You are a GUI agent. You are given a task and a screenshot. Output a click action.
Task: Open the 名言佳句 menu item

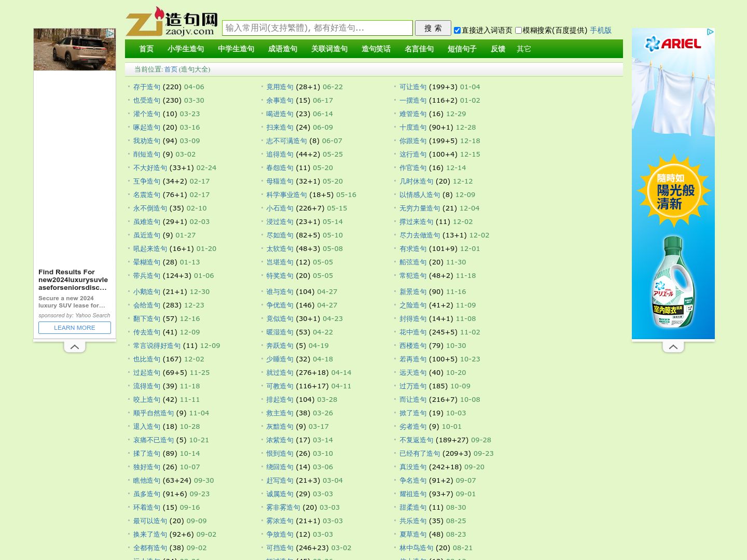point(419,49)
